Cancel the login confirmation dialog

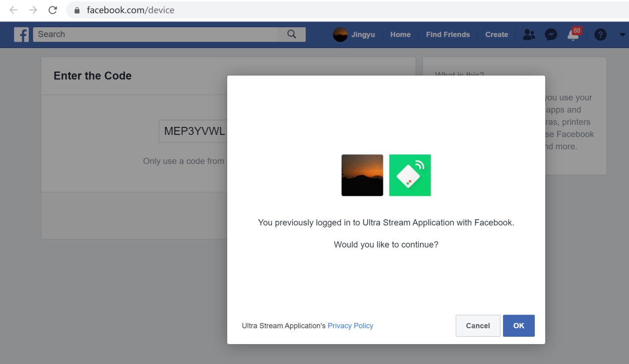pos(478,326)
